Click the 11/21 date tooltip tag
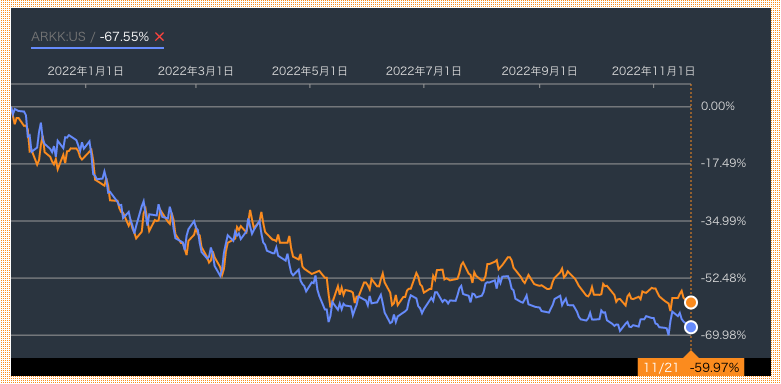The height and width of the screenshot is (384, 781). (x=661, y=368)
